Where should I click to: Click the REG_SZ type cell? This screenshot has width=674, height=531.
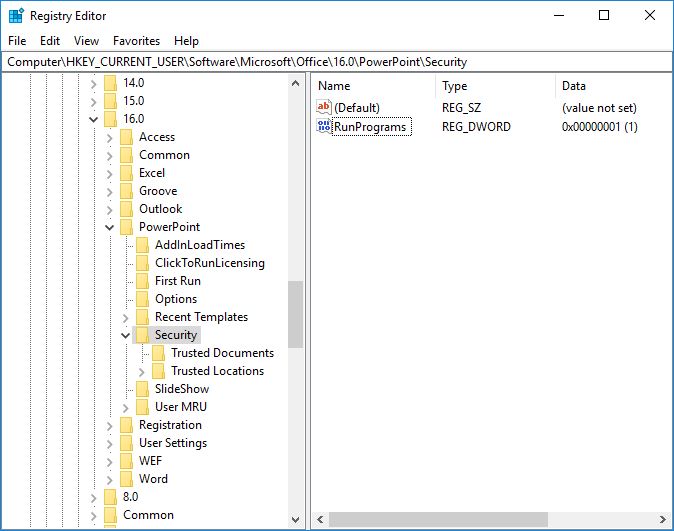[461, 108]
